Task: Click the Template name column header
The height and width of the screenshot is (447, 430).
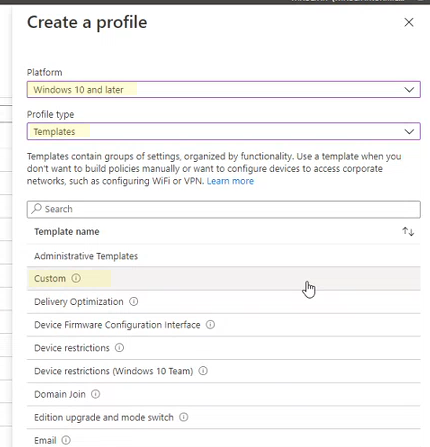Action: point(67,232)
